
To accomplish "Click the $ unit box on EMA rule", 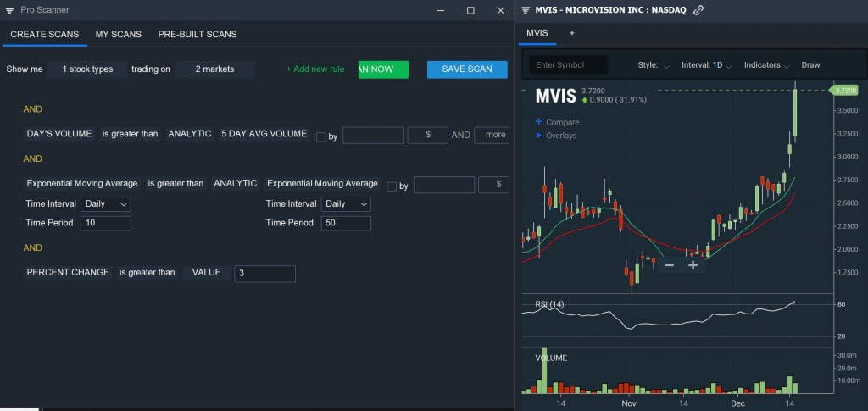I will tap(493, 185).
